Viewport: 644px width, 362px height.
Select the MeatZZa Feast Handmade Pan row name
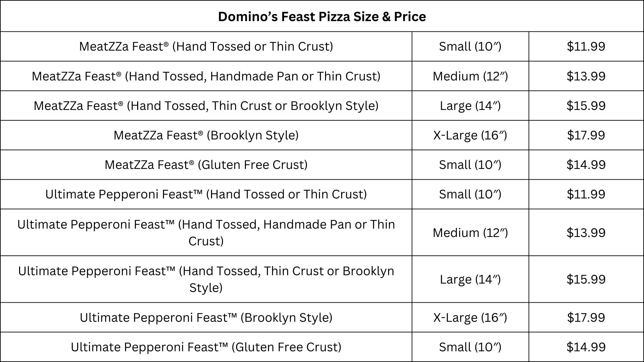pos(206,76)
